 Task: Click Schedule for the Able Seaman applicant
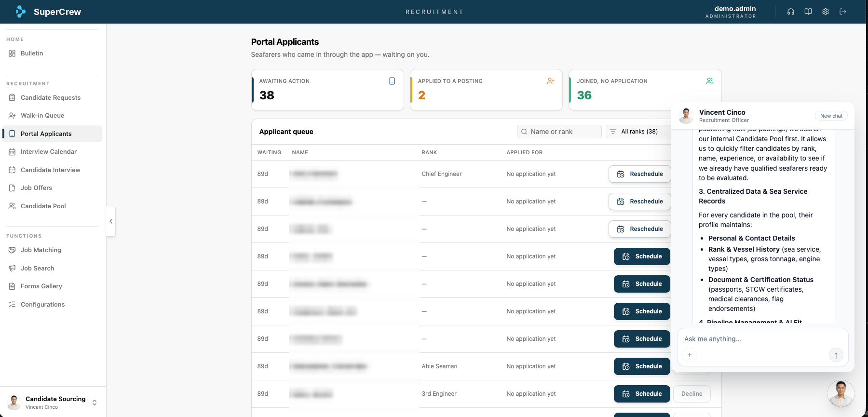coord(642,366)
